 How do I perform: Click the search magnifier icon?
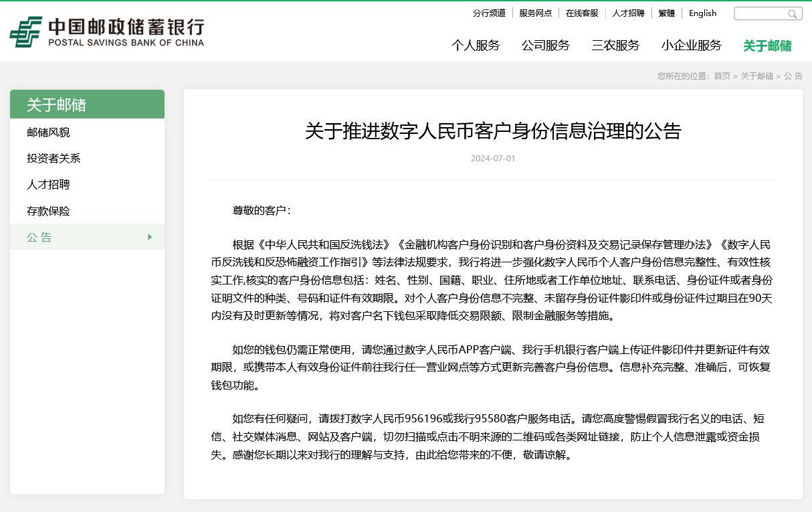point(793,14)
